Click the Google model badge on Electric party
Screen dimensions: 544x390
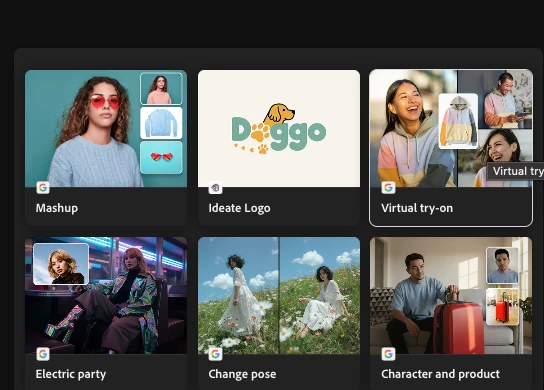[x=43, y=354]
